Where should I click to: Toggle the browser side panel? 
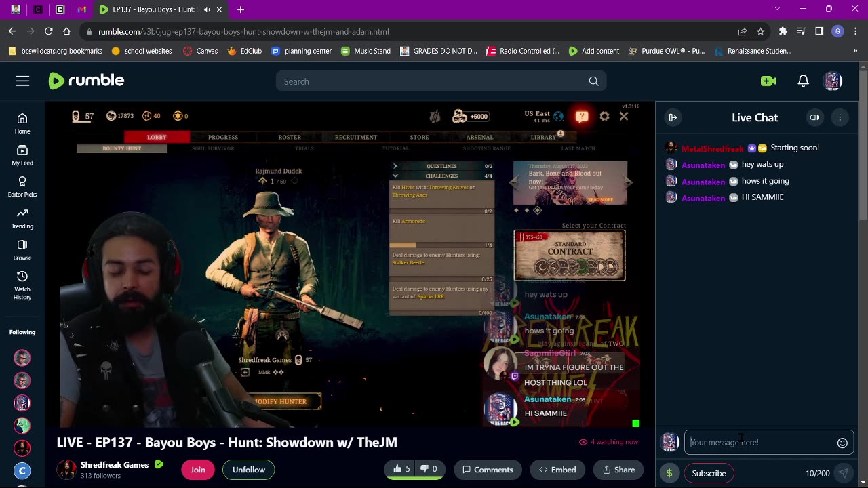819,31
